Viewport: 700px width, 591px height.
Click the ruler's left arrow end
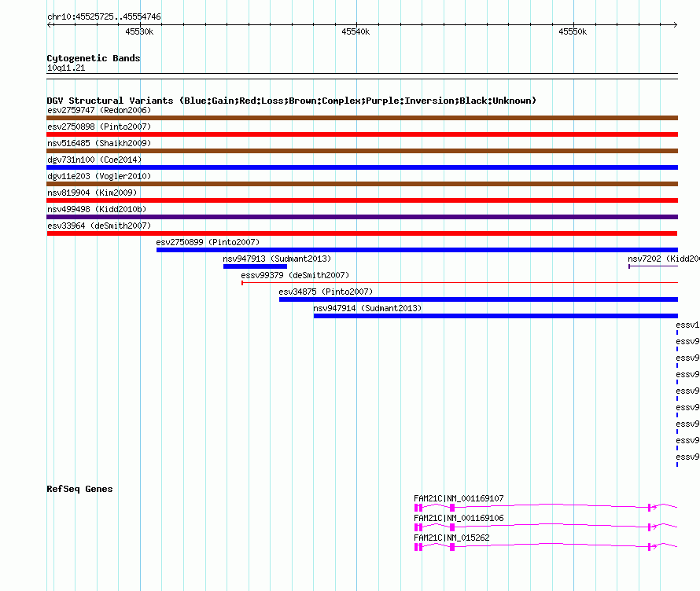(50, 24)
